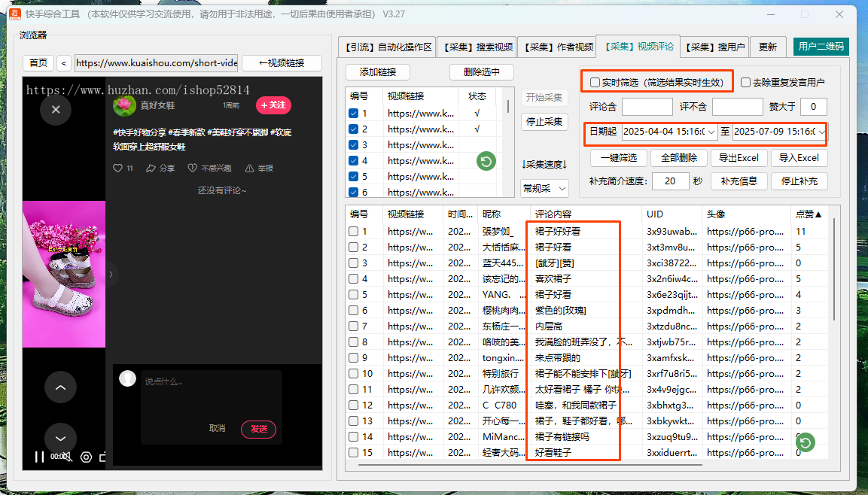The image size is (868, 495).
Task: Check the comment row 15 checkbox 好看鞋子
Action: tap(354, 452)
